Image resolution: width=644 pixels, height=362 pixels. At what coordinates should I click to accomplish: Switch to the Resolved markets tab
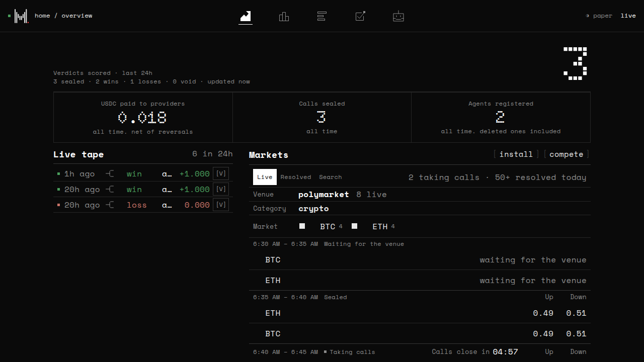pos(296,177)
